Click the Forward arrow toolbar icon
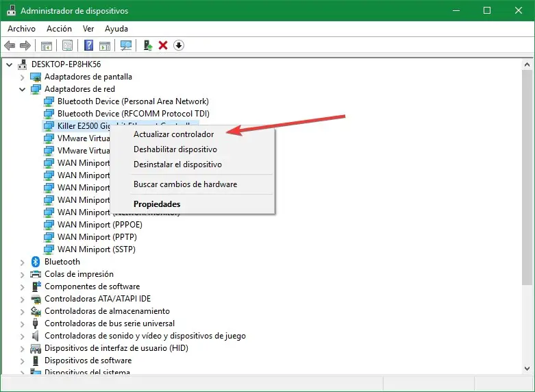535x392 pixels. [25, 45]
